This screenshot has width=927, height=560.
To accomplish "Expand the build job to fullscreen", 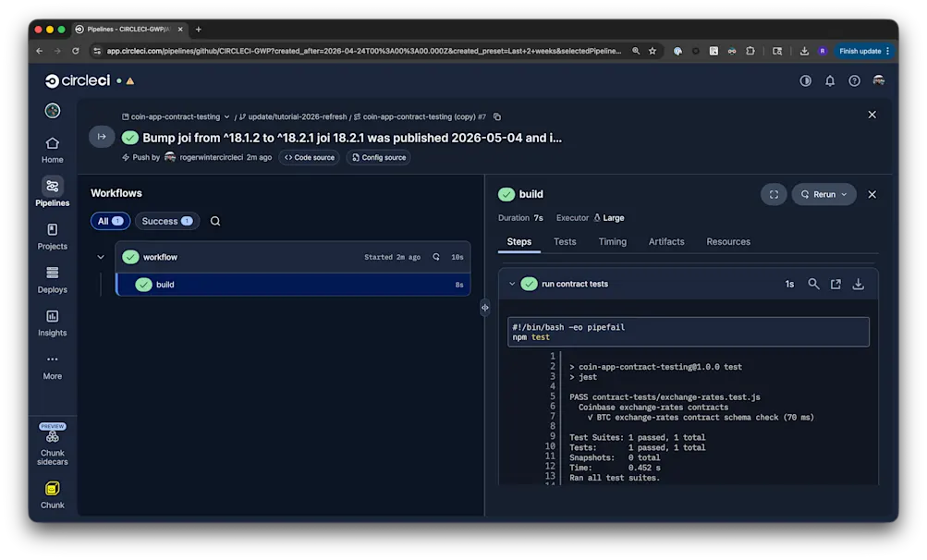I will (774, 195).
